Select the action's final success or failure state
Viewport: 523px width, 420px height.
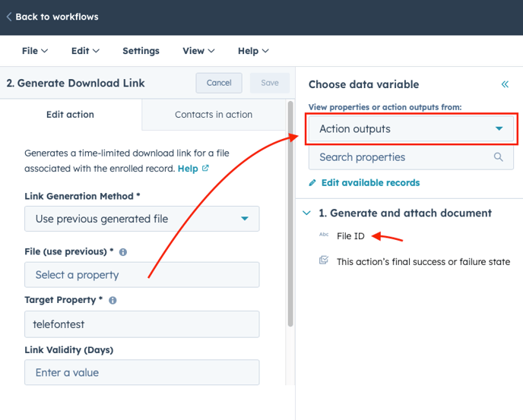point(423,261)
